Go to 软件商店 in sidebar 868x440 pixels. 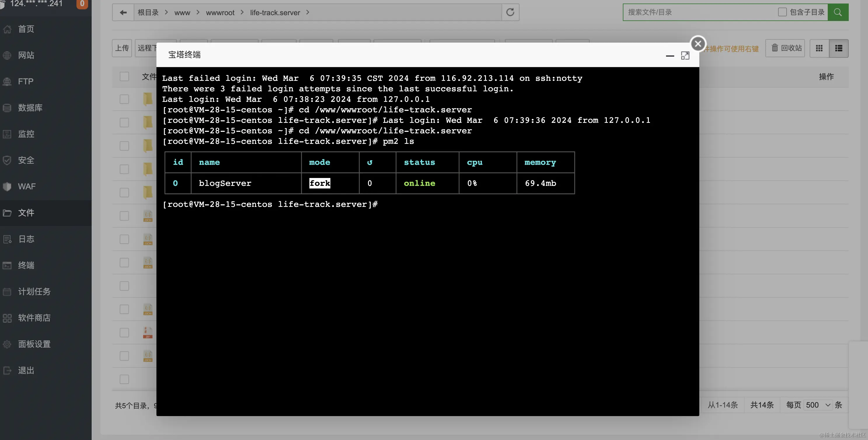[x=34, y=318]
